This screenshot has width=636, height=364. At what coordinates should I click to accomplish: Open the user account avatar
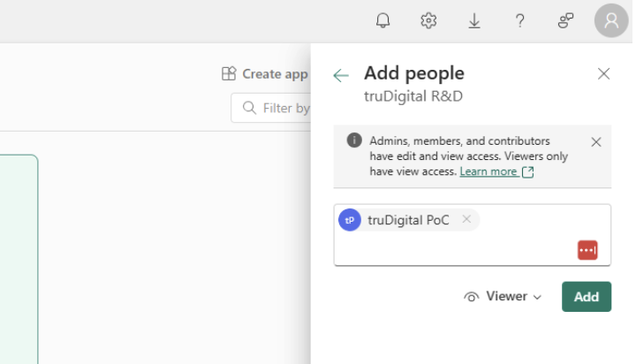click(x=611, y=20)
